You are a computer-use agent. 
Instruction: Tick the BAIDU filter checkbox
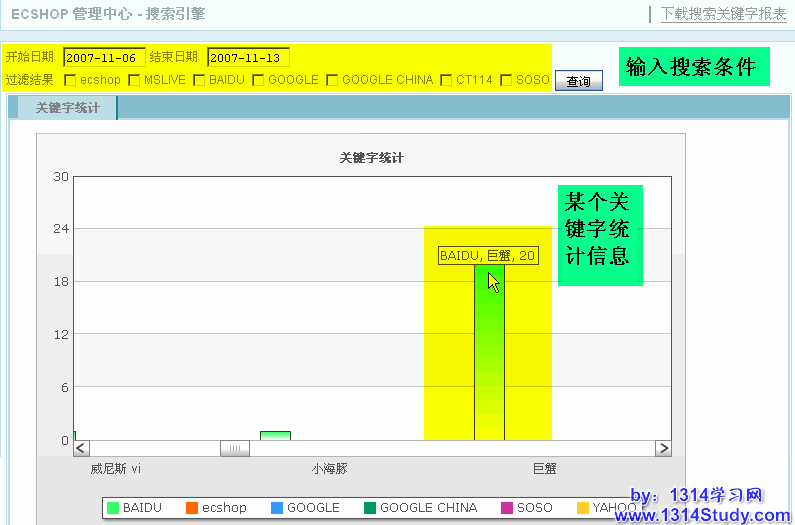click(199, 80)
